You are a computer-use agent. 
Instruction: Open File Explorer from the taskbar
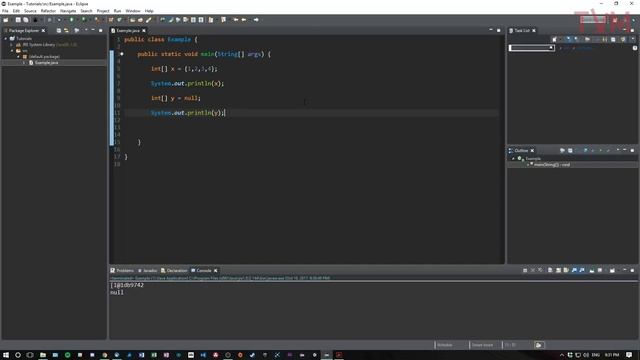43,355
